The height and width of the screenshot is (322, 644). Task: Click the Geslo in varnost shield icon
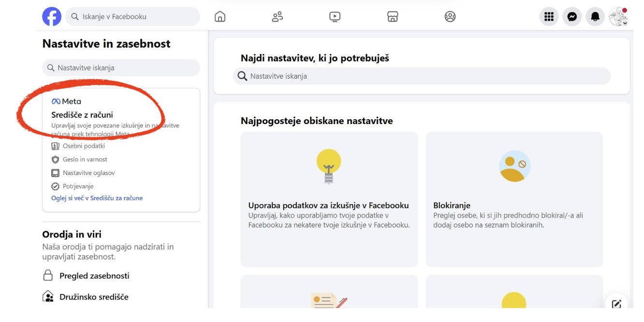pyautogui.click(x=55, y=159)
